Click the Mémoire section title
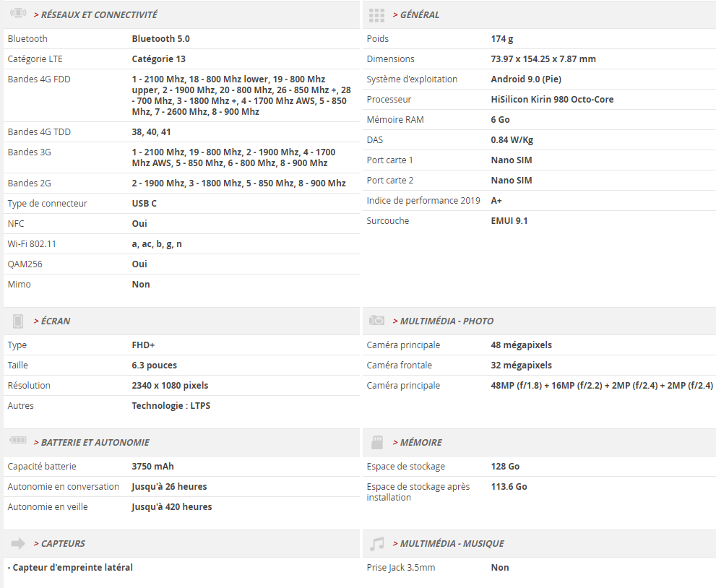This screenshot has width=716, height=588. 420,442
